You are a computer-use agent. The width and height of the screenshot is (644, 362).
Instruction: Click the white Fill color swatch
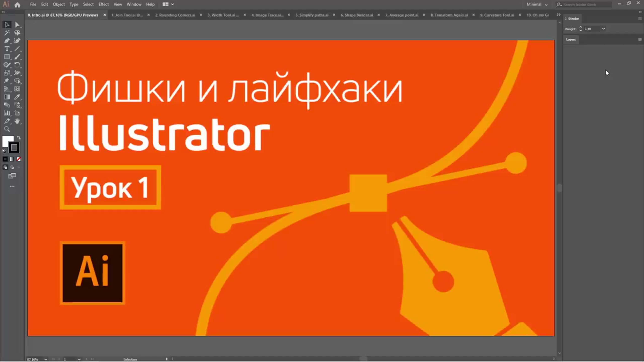(x=6, y=140)
